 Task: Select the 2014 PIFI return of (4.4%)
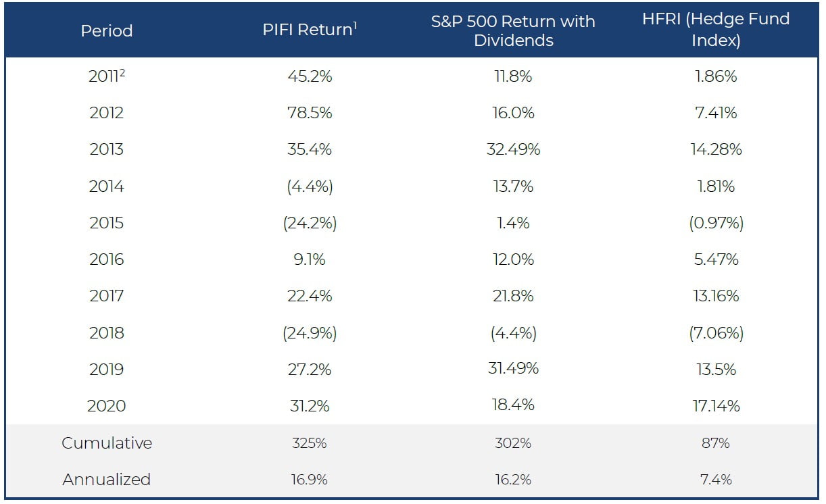[x=309, y=186]
